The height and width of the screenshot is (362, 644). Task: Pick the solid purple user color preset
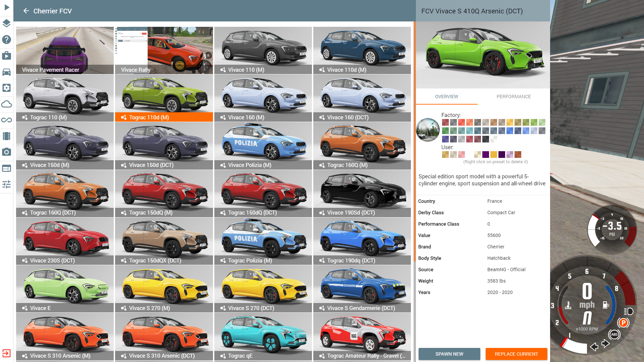click(x=485, y=155)
